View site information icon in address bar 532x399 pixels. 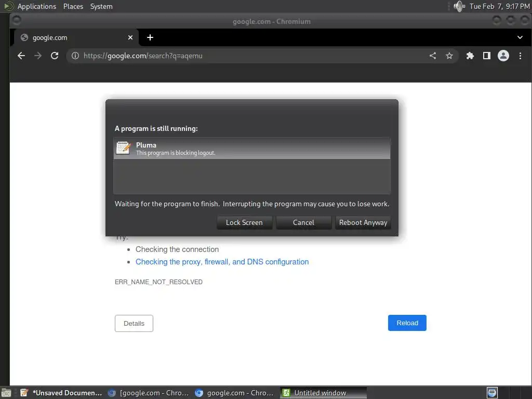pyautogui.click(x=75, y=56)
